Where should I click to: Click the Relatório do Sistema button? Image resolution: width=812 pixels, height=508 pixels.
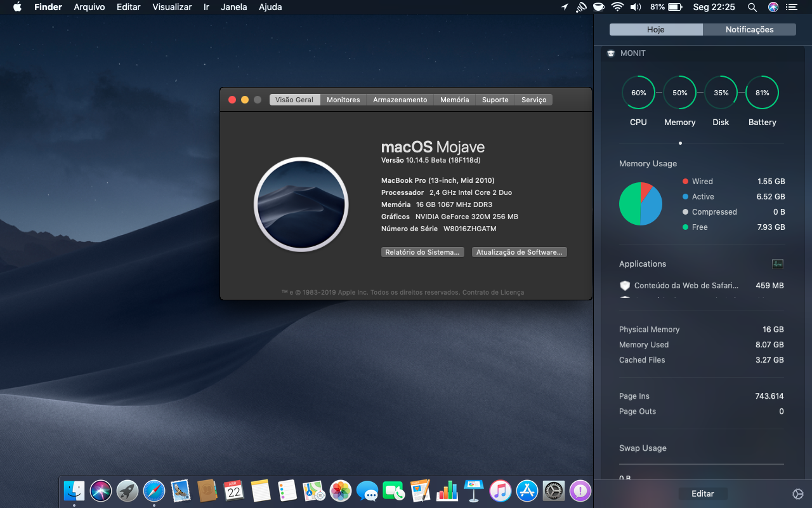click(x=422, y=252)
